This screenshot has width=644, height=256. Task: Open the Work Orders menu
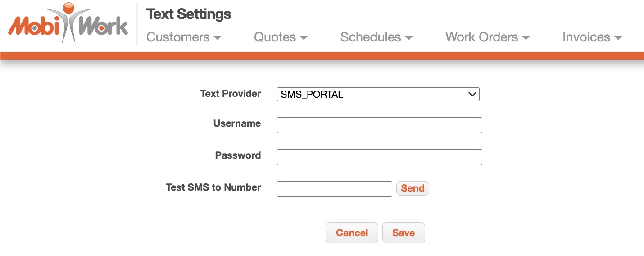tap(481, 37)
